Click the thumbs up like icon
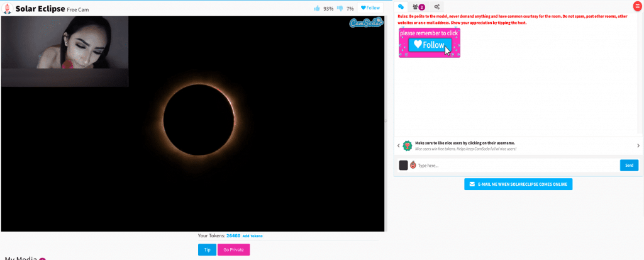 tap(317, 8)
